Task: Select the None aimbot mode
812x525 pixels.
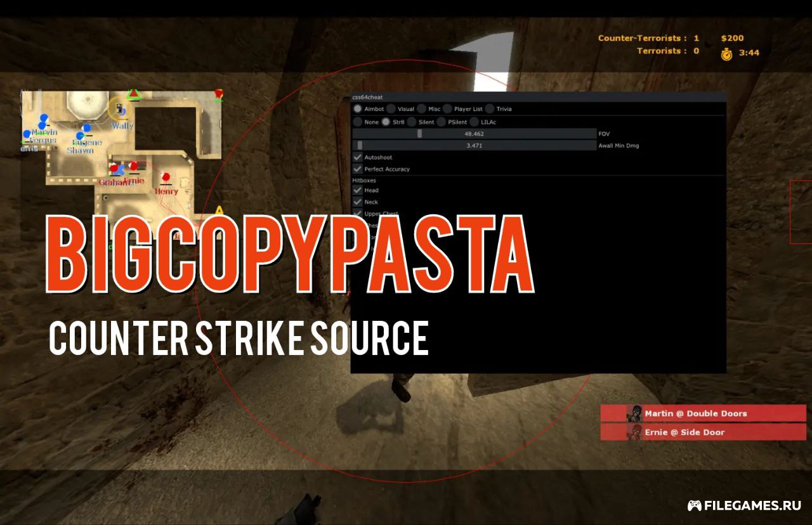Action: click(x=358, y=122)
